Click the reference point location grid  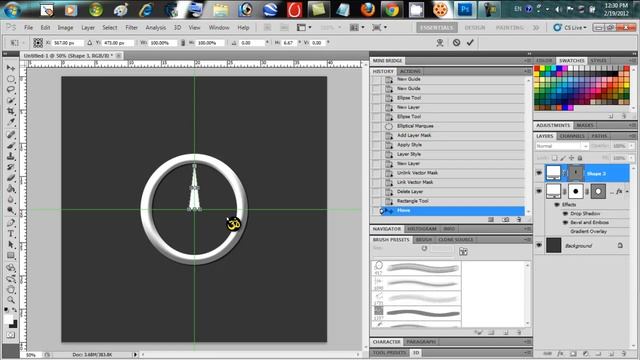click(38, 42)
